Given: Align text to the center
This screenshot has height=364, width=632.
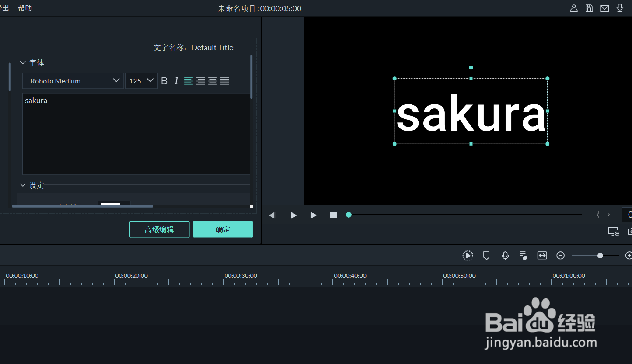Looking at the screenshot, I should pos(200,81).
